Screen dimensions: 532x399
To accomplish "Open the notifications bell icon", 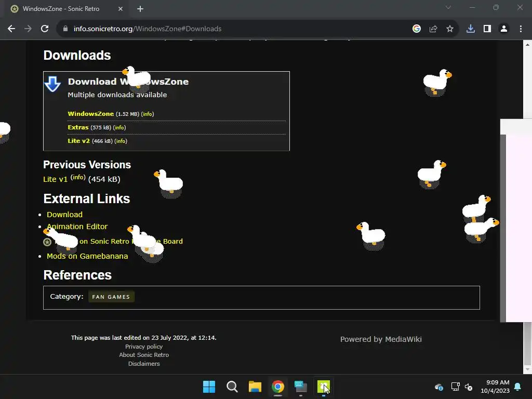I will 518,387.
